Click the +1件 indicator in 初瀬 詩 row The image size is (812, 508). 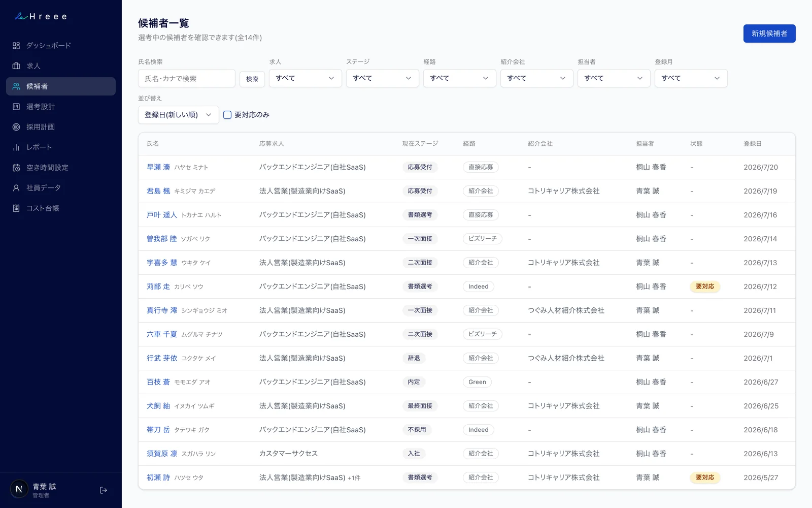click(x=354, y=478)
